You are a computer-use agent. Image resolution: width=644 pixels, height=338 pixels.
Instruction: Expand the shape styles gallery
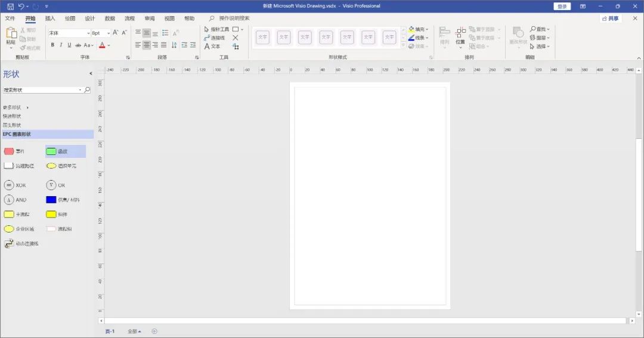[403, 45]
